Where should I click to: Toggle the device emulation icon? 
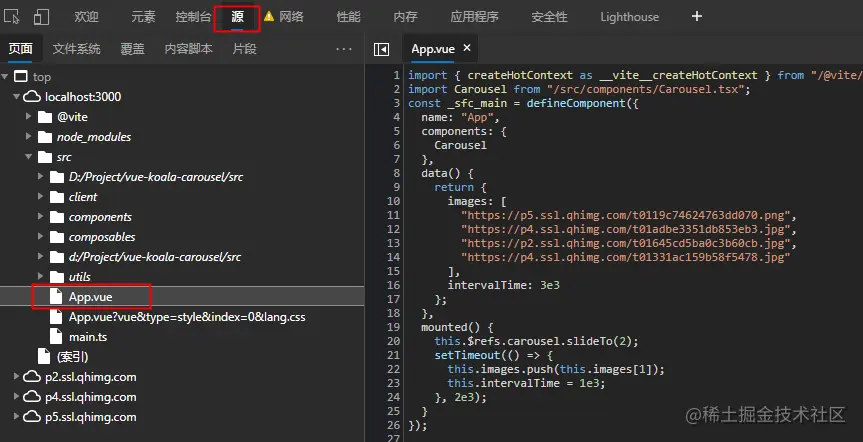pyautogui.click(x=41, y=17)
